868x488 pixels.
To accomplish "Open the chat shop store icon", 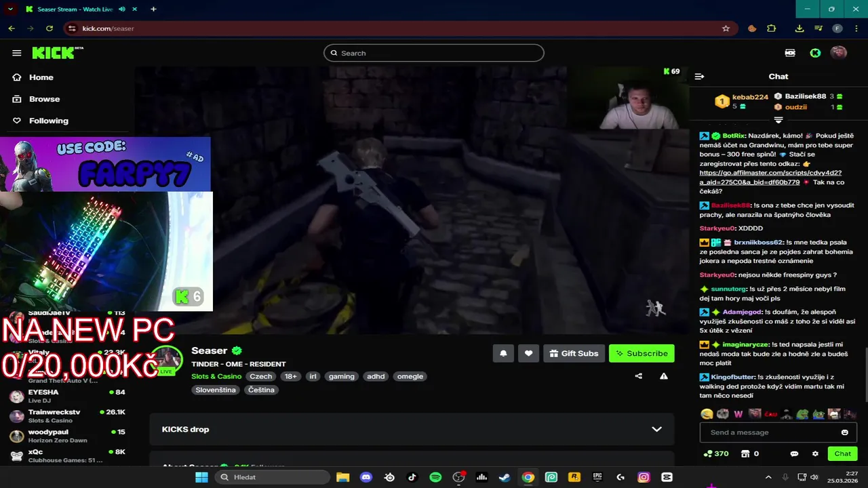I will pyautogui.click(x=745, y=453).
